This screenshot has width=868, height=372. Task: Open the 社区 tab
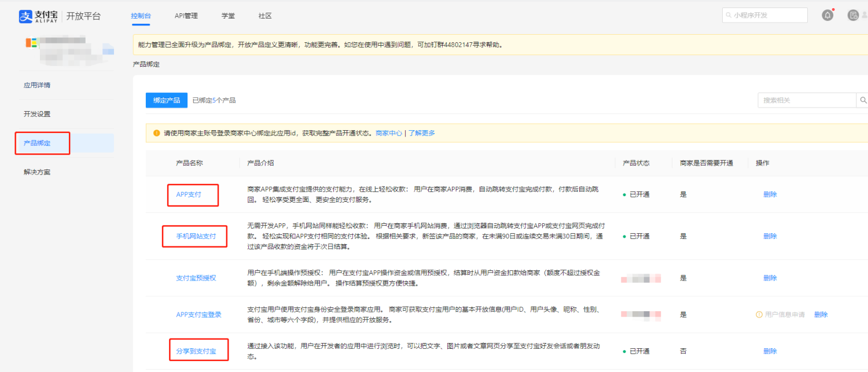pos(265,16)
